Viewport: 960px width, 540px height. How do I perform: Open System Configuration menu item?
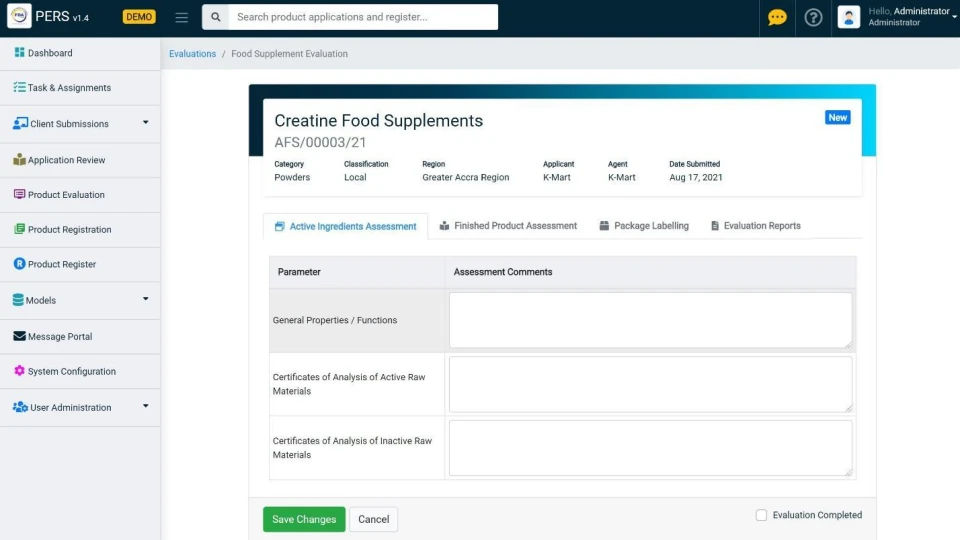[x=80, y=372]
